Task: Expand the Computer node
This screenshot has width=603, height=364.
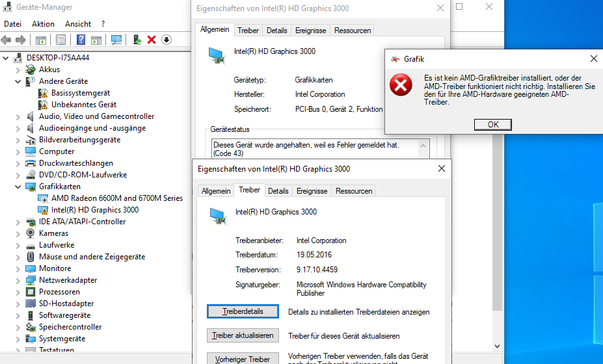Action: [x=18, y=152]
